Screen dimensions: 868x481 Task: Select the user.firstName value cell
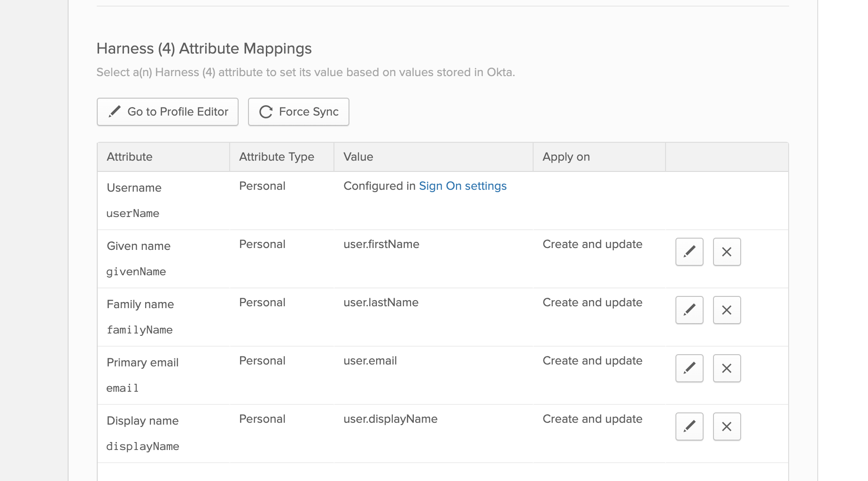pyautogui.click(x=434, y=259)
